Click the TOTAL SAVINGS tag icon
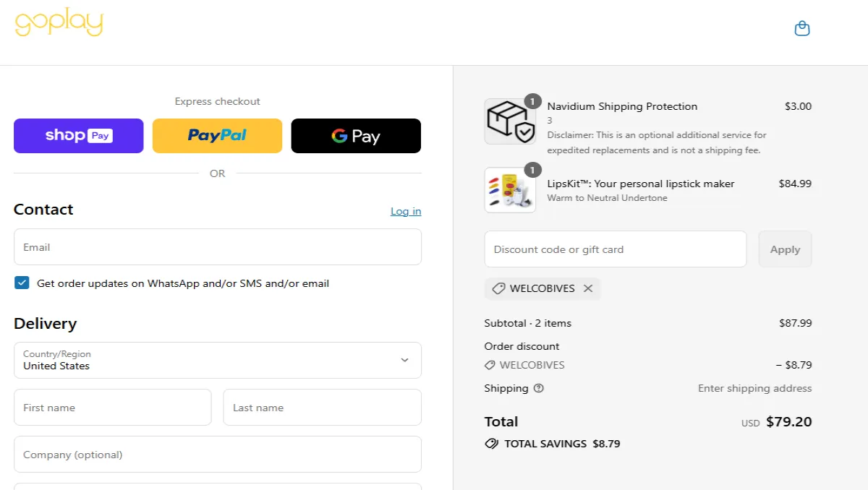868x490 pixels. click(493, 443)
